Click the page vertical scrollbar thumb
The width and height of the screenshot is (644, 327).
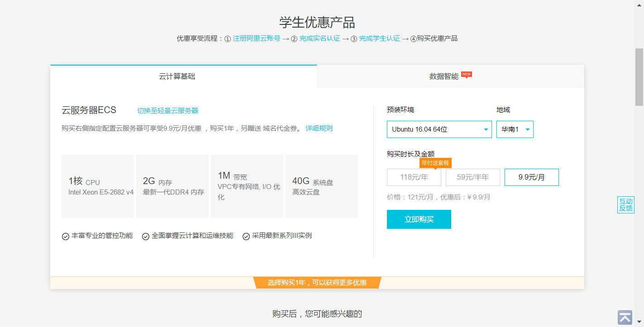[639, 77]
